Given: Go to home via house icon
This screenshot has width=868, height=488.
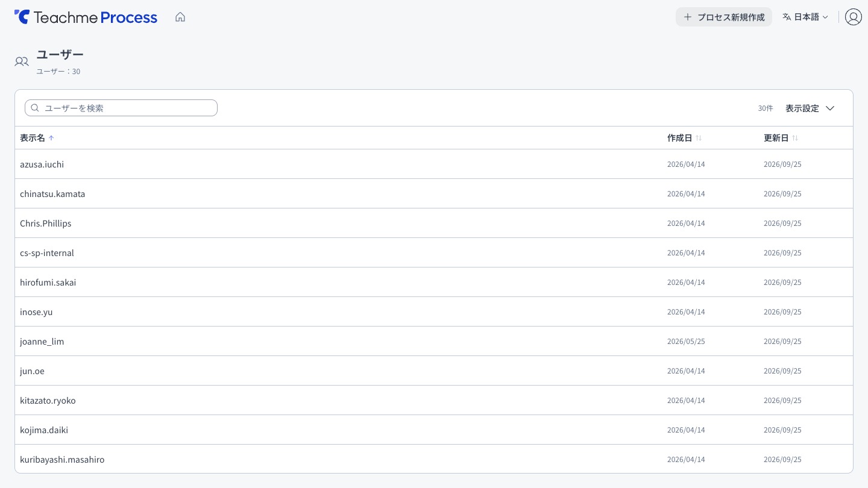Looking at the screenshot, I should coord(180,17).
